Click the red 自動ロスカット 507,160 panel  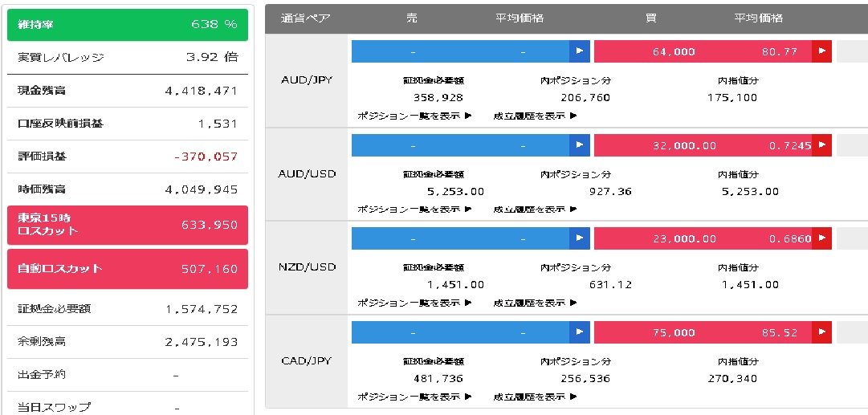coord(128,269)
